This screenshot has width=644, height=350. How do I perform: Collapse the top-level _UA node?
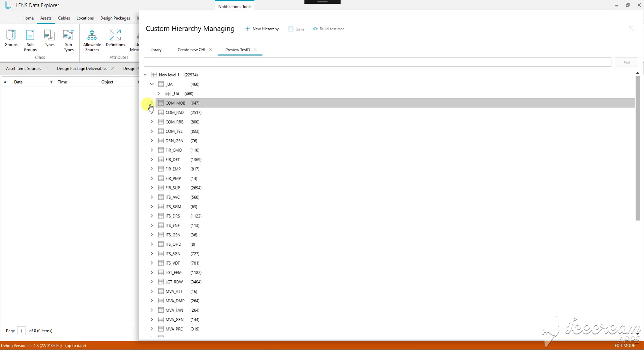152,84
